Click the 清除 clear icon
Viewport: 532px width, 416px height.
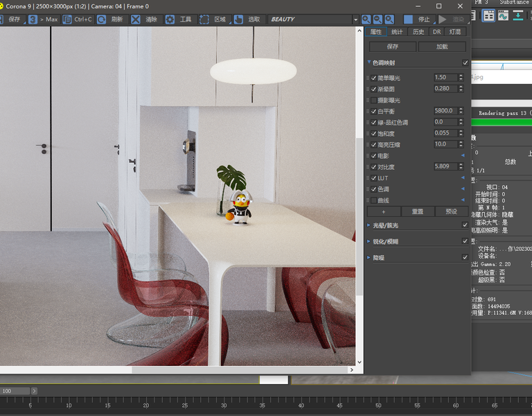(x=136, y=19)
